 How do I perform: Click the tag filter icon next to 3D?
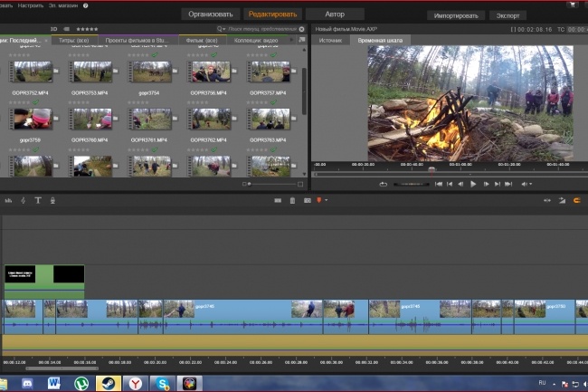pyautogui.click(x=66, y=29)
